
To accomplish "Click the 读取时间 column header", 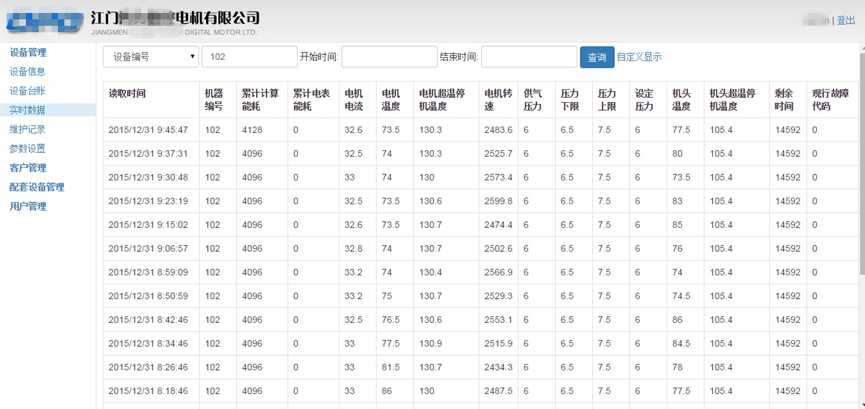I will pos(127,93).
